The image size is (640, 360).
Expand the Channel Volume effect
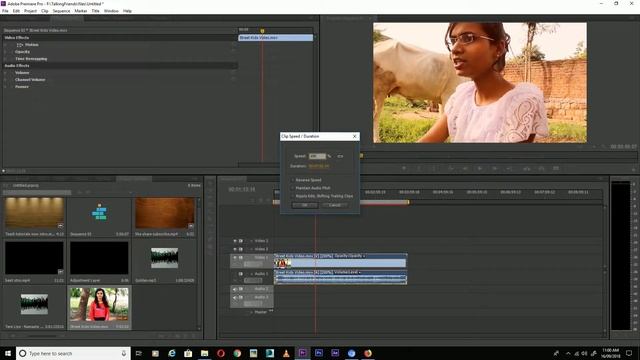6,80
